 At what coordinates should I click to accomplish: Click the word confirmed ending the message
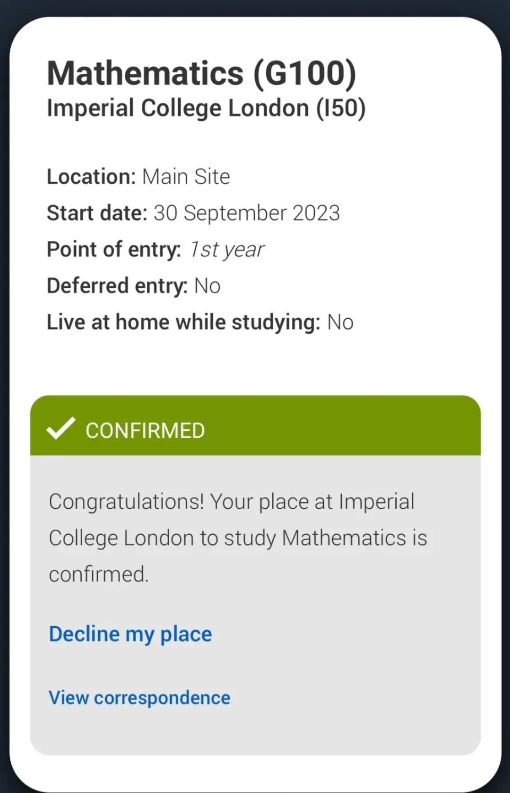coord(99,575)
